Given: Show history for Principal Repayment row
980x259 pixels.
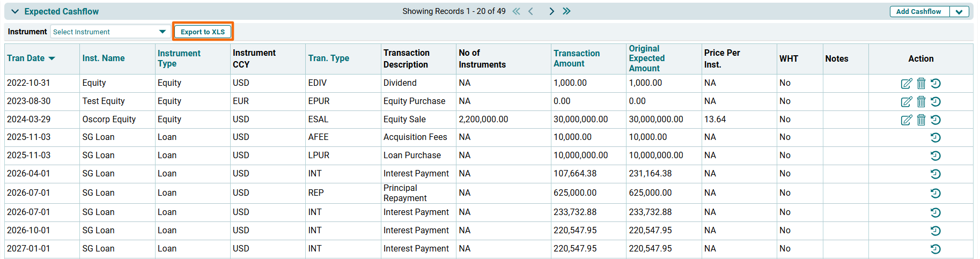Looking at the screenshot, I should tap(935, 194).
